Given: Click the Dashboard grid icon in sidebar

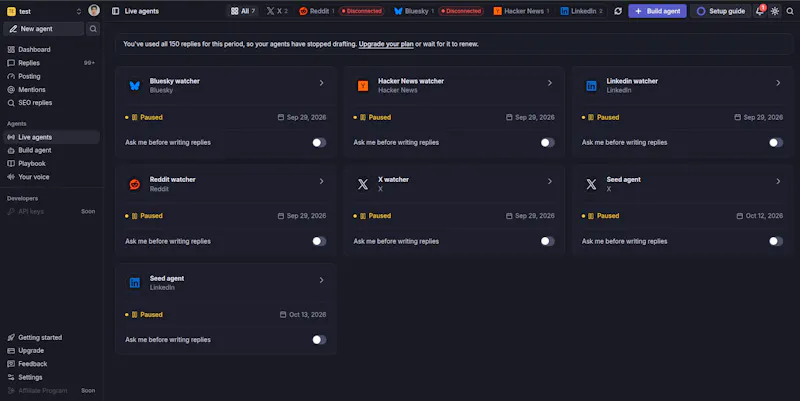Looking at the screenshot, I should (11, 49).
